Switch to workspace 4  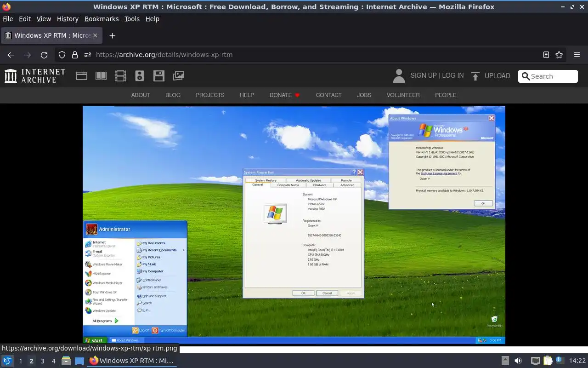pos(53,361)
